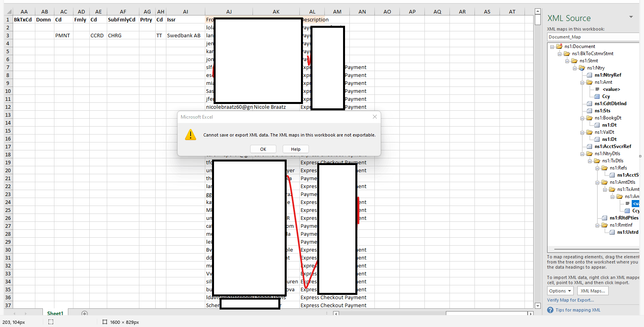
Task: Click the add new sheet plus icon
Action: [x=85, y=314]
